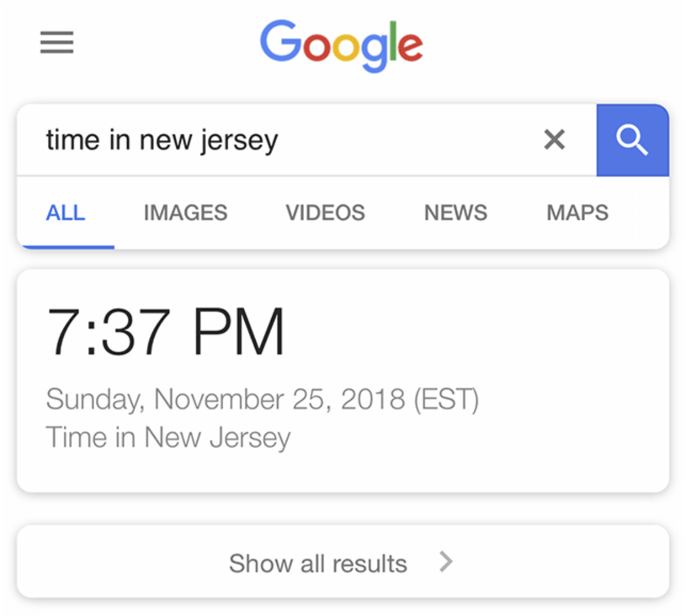Switch to the Images tab
This screenshot has width=698, height=616.
[x=186, y=213]
